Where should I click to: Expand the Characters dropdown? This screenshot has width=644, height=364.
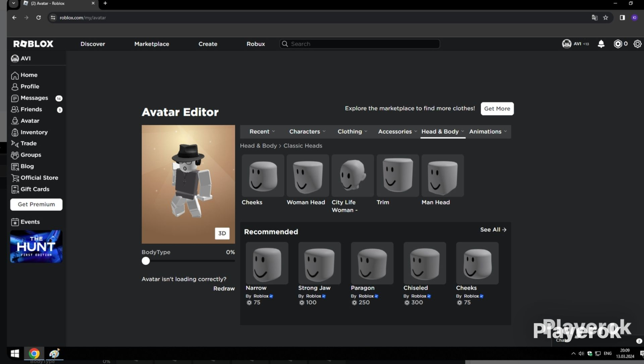[x=307, y=131]
